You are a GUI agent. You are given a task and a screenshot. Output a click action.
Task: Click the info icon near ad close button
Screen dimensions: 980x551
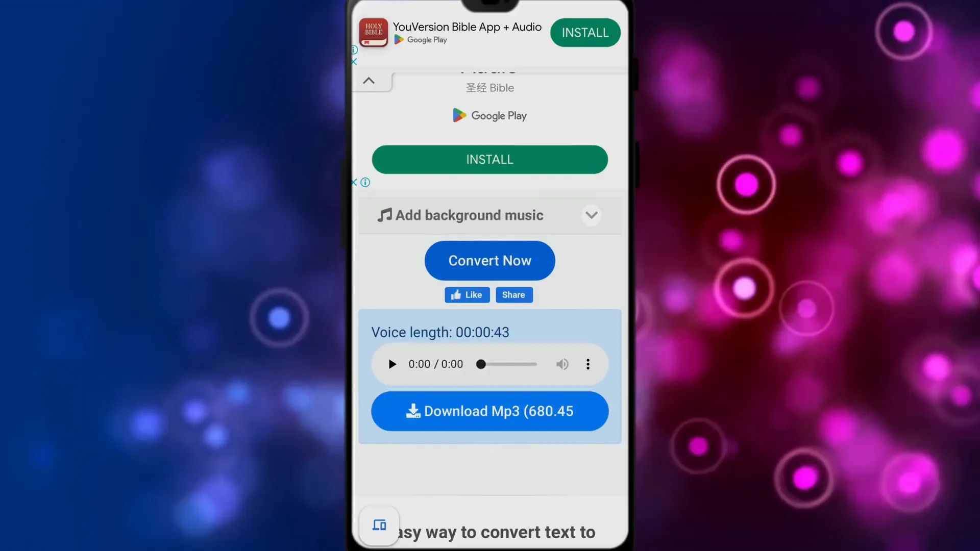point(355,49)
